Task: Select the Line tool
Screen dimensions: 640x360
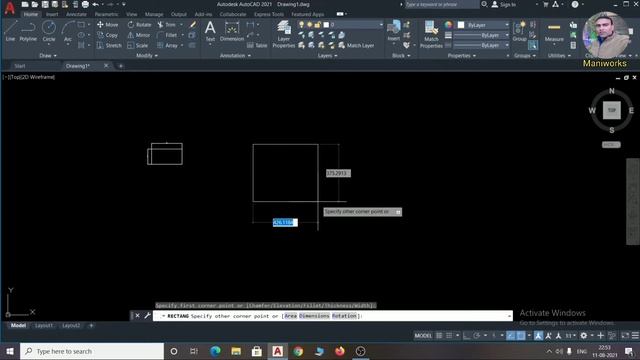Action: [x=10, y=31]
